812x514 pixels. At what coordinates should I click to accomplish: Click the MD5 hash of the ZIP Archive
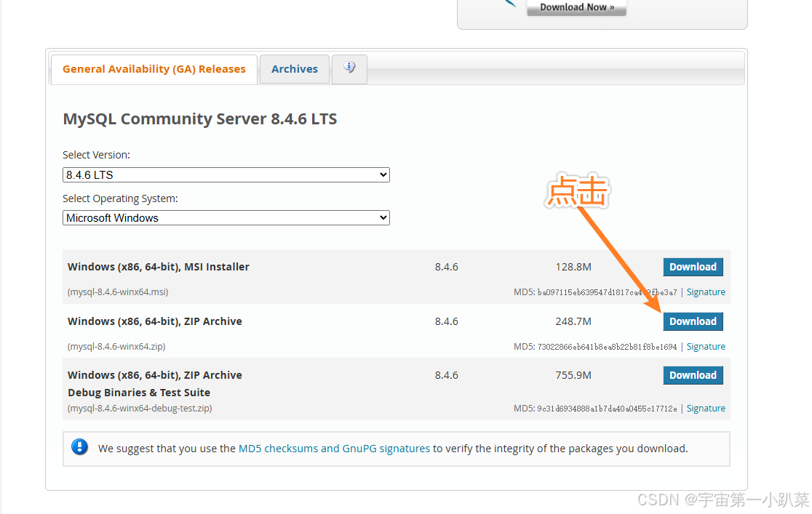click(x=607, y=347)
